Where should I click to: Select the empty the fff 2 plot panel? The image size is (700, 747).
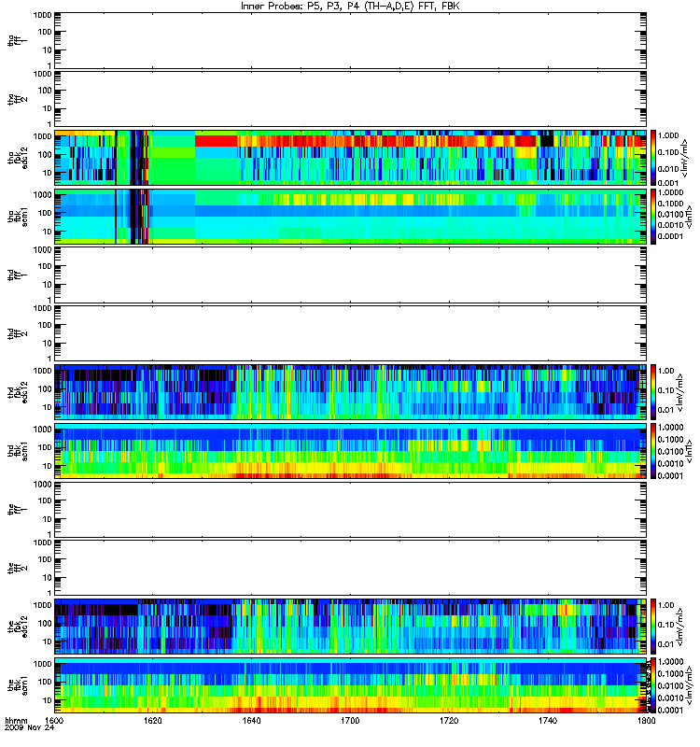(x=351, y=568)
